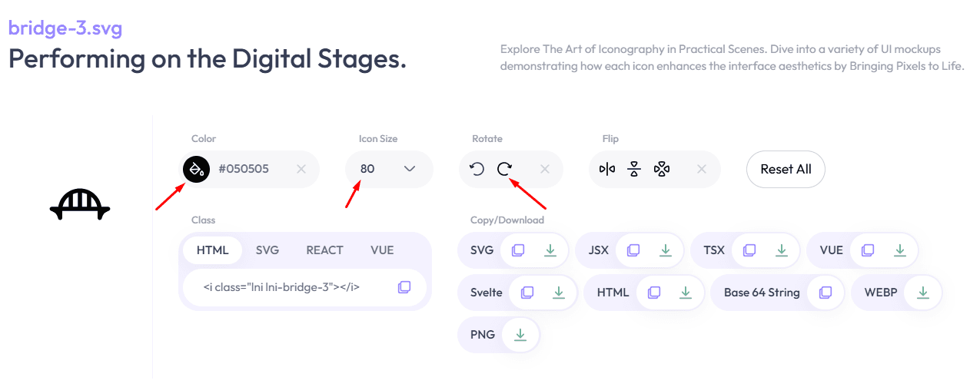
Task: Rotate icon clockwise
Action: click(504, 169)
